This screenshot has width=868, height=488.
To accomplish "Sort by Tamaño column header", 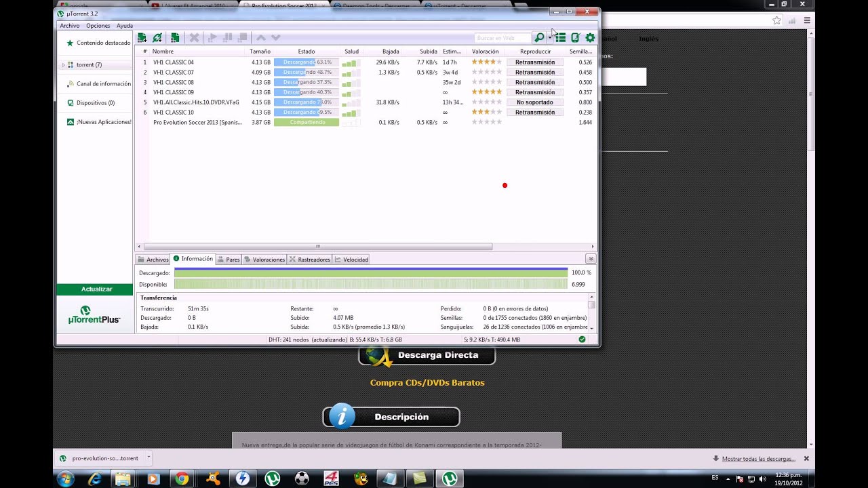I will (x=260, y=52).
